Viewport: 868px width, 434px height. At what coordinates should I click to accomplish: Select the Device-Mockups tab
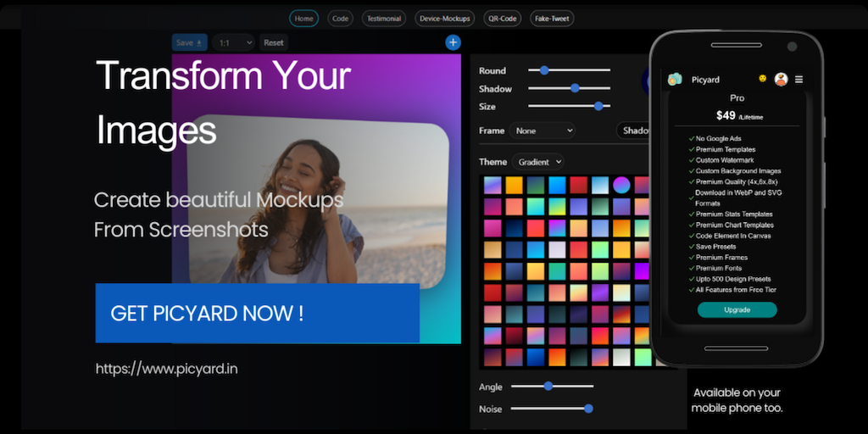[x=444, y=19]
